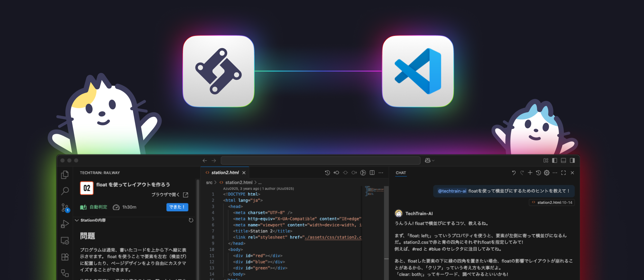The width and height of the screenshot is (644, 280).
Task: Start a new chat with plus icon
Action: click(x=530, y=173)
